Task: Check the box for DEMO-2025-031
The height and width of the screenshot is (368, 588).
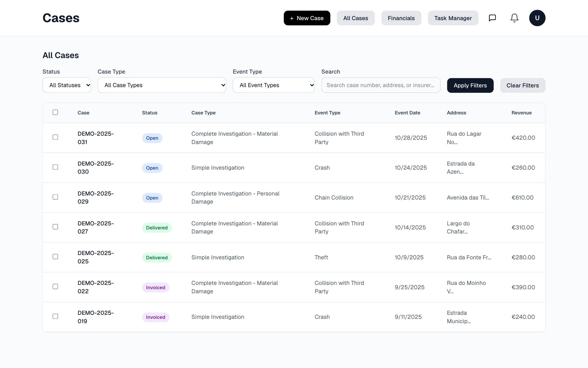Action: pyautogui.click(x=55, y=137)
